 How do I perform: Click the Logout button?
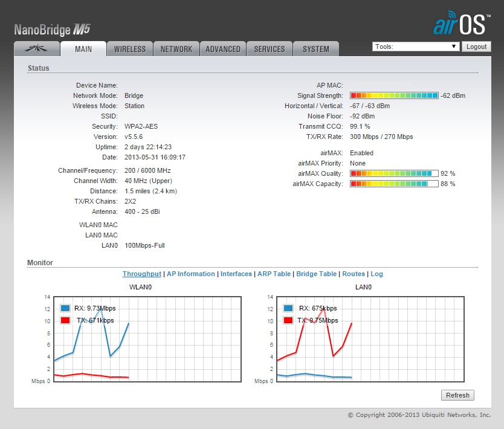point(476,47)
